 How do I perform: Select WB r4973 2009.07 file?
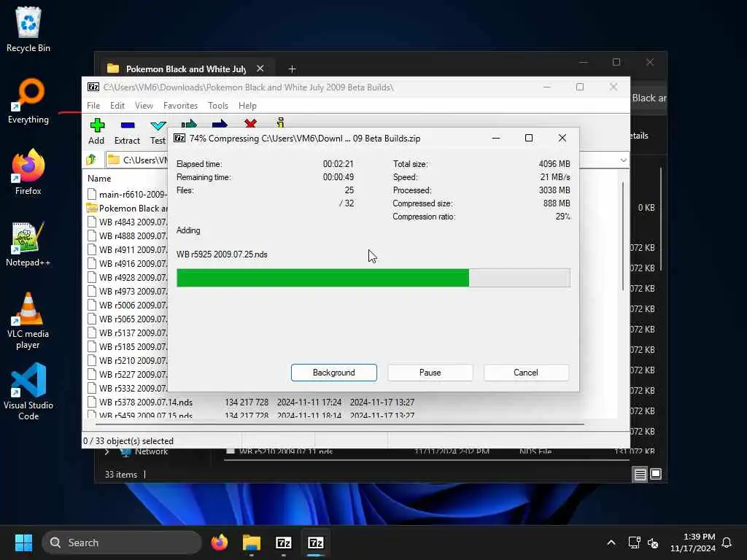coord(127,291)
